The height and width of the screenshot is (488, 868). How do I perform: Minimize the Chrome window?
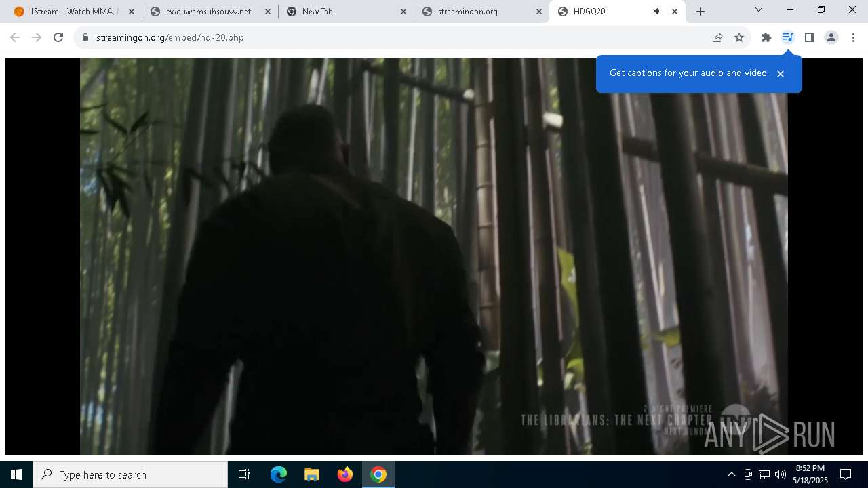(790, 10)
